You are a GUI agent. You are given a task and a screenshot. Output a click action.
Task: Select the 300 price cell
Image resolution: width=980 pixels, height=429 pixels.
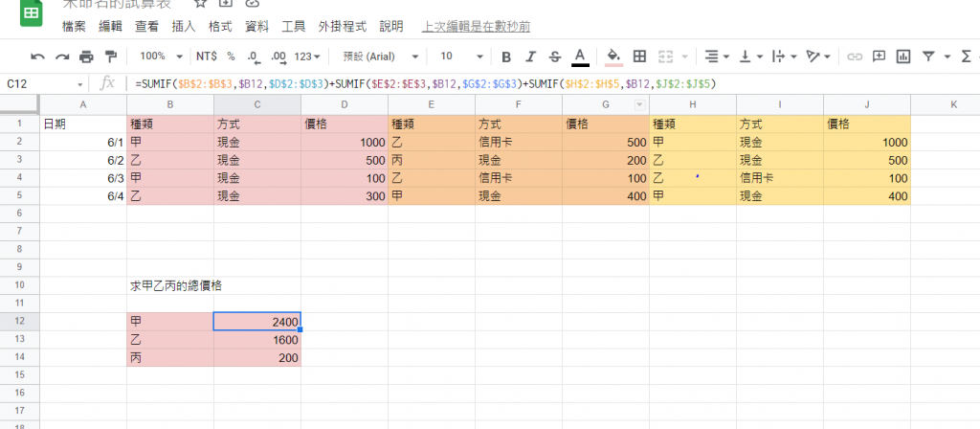(x=345, y=196)
